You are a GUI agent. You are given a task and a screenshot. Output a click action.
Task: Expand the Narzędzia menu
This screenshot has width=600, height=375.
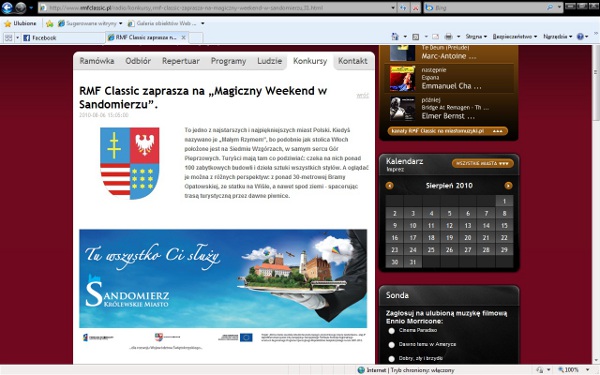click(x=558, y=37)
